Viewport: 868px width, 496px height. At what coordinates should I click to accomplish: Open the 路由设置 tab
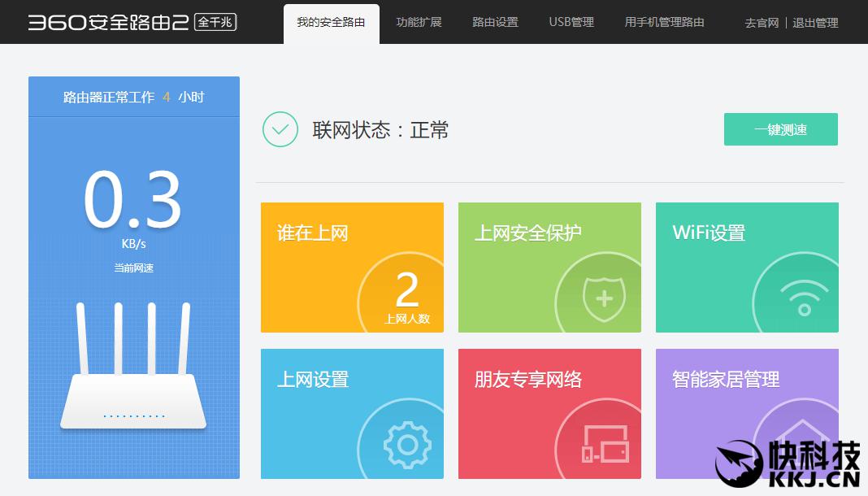click(495, 22)
